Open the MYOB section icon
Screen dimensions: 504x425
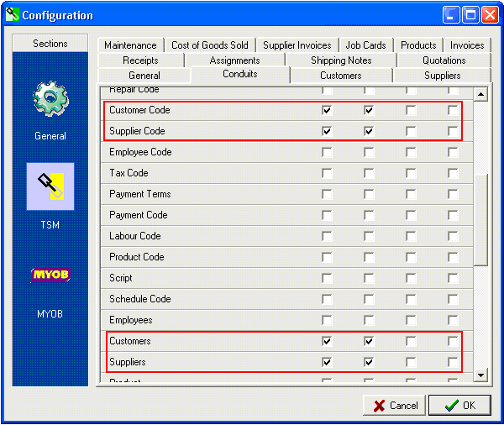pos(50,275)
